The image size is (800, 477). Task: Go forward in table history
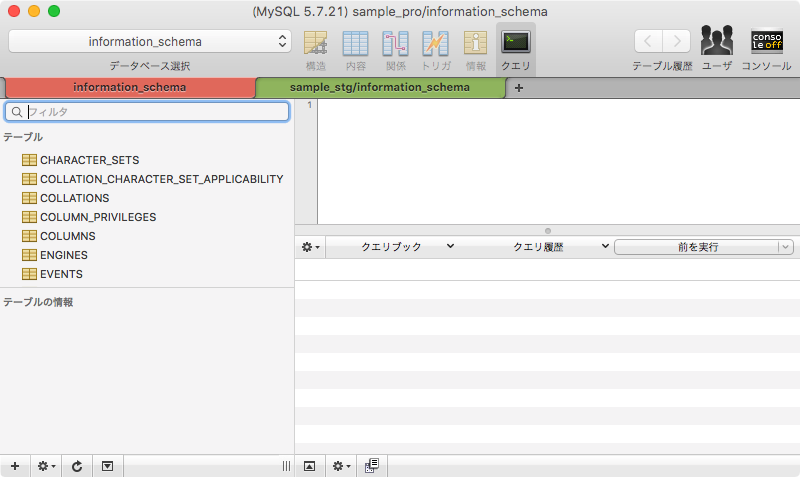click(x=677, y=41)
